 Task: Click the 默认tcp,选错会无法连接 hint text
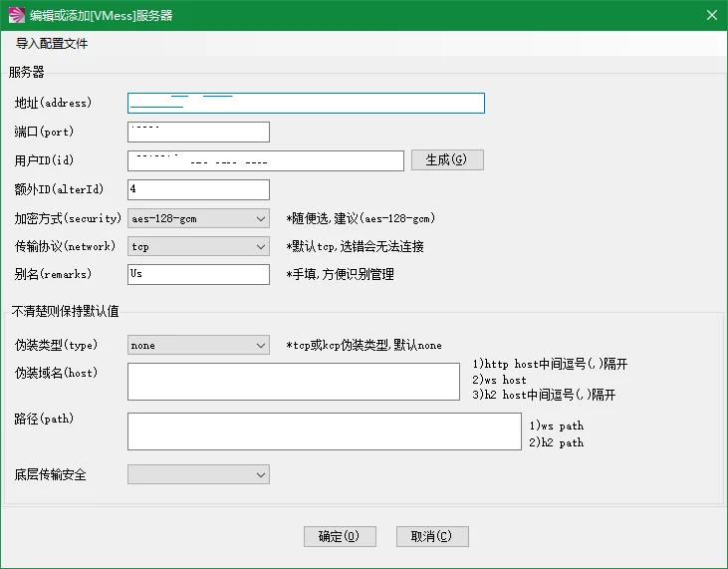coord(356,246)
